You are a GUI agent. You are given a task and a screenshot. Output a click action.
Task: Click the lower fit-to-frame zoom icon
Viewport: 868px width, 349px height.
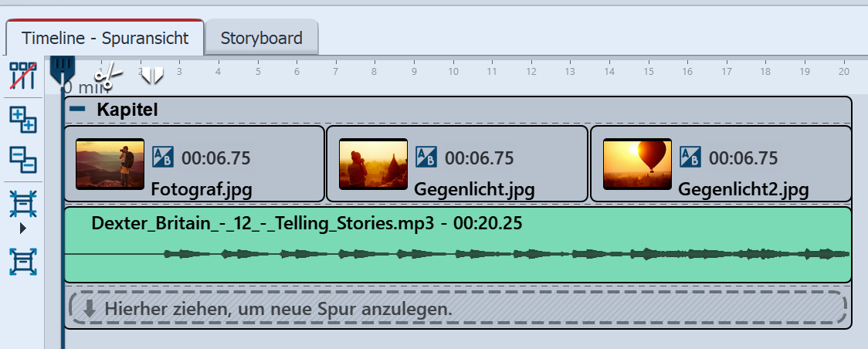pos(22,262)
